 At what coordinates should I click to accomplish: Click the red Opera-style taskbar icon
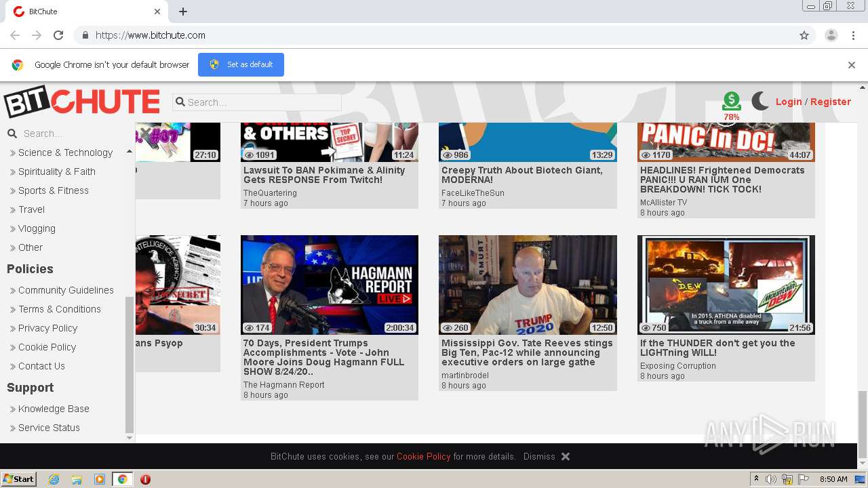pos(145,479)
